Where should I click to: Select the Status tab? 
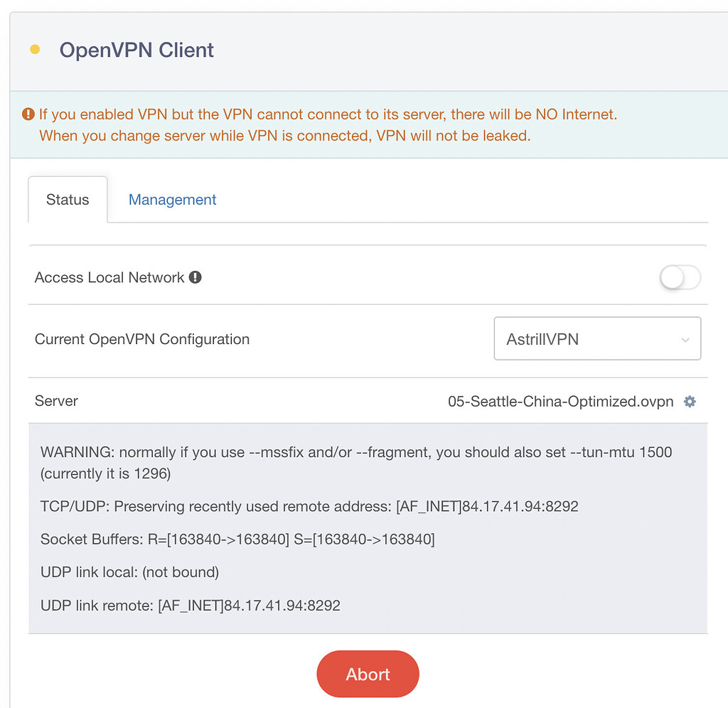point(68,200)
